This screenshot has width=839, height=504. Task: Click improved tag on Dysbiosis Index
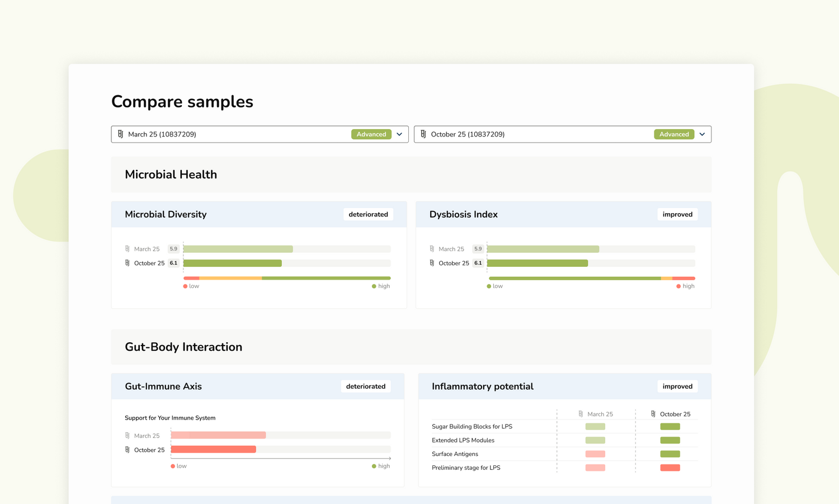pos(677,214)
